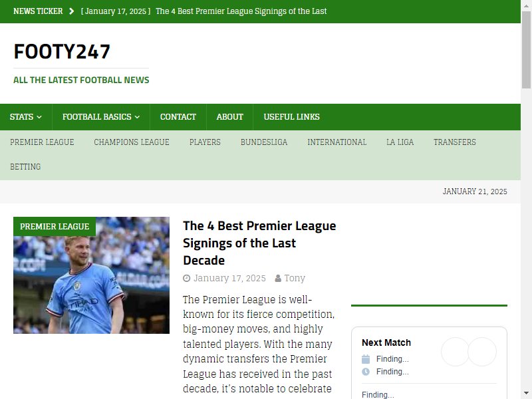Select the Bundesliga category tab
532x399 pixels.
tap(264, 142)
